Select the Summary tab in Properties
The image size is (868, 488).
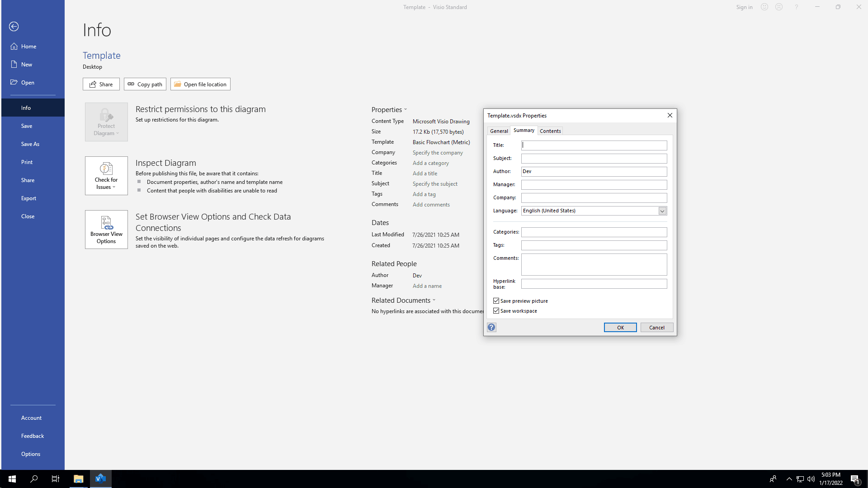(524, 131)
